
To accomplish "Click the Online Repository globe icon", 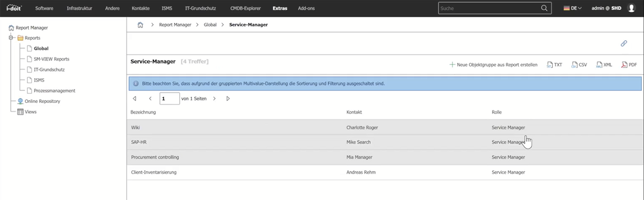I will tap(20, 101).
